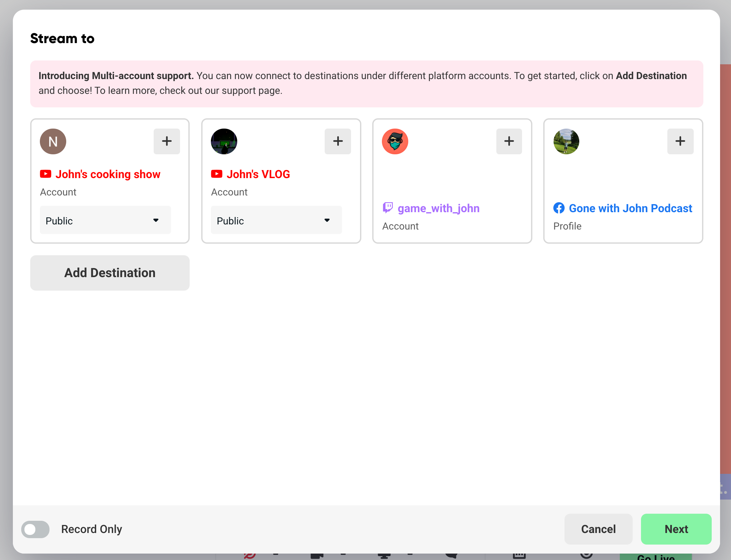Click Gone with John Podcast landscape avatar
This screenshot has height=560, width=731.
click(x=566, y=141)
